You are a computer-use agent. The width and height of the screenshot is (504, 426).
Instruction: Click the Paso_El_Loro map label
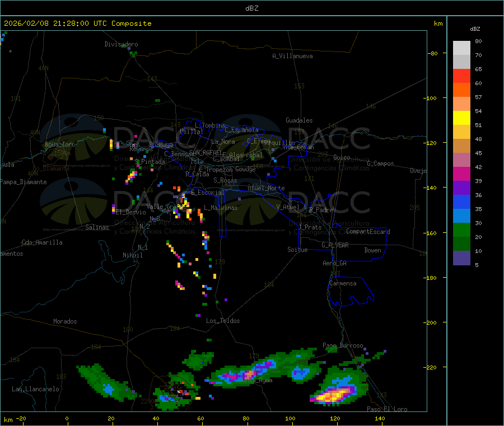[x=387, y=409]
